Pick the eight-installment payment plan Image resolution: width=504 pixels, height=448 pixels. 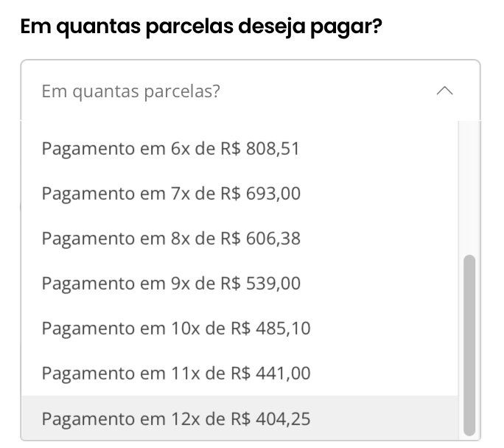pos(171,239)
